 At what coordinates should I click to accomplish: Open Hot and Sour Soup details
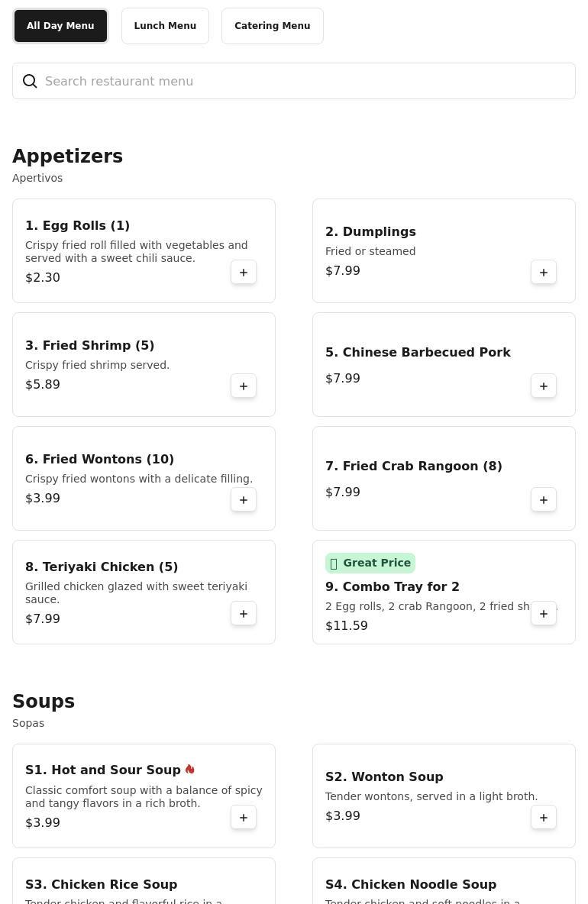[103, 770]
